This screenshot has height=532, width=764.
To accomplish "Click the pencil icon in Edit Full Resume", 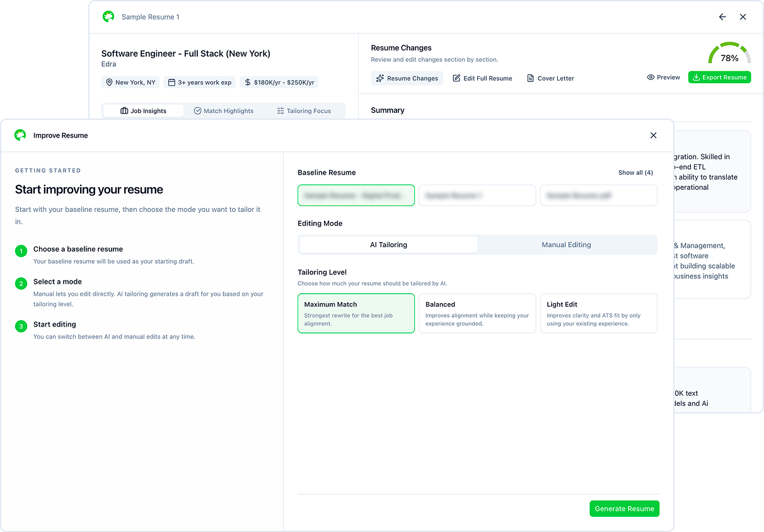I will coord(456,78).
